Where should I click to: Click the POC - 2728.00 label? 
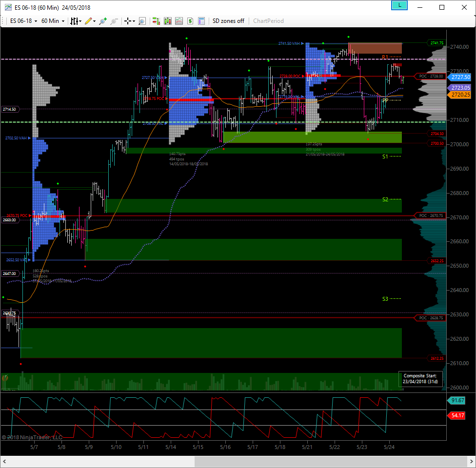coord(431,76)
